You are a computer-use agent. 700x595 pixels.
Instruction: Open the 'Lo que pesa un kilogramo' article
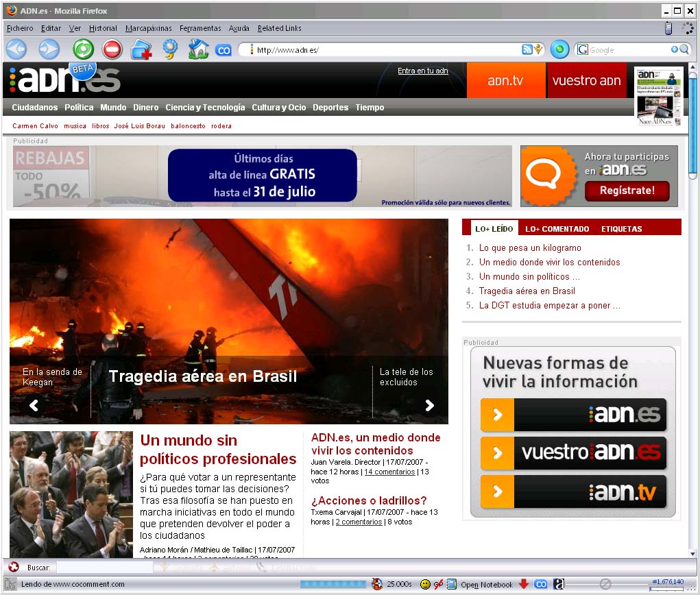point(530,247)
